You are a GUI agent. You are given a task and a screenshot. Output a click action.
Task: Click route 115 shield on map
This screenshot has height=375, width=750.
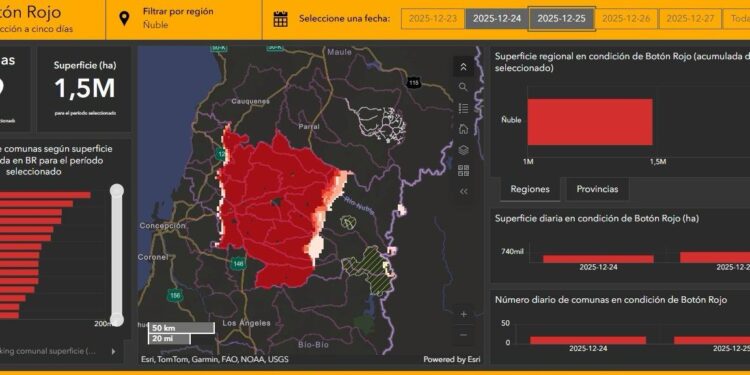(x=413, y=83)
